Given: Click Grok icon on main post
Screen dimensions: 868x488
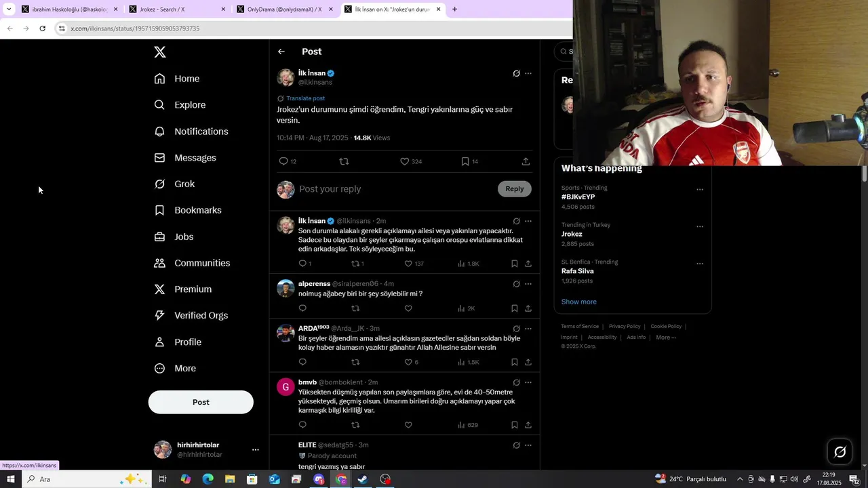Looking at the screenshot, I should pos(516,73).
